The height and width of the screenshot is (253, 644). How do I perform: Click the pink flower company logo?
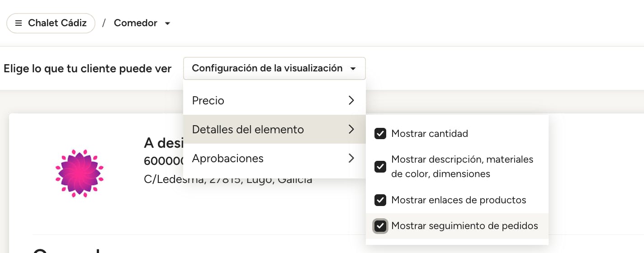coord(80,173)
